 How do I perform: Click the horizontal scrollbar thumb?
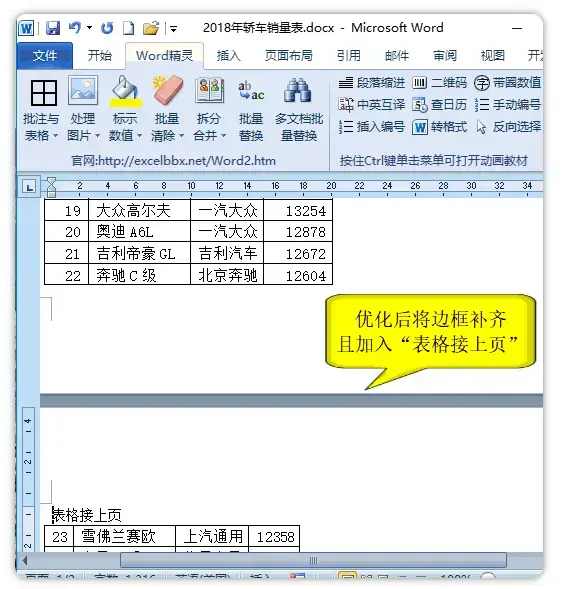[x=313, y=560]
